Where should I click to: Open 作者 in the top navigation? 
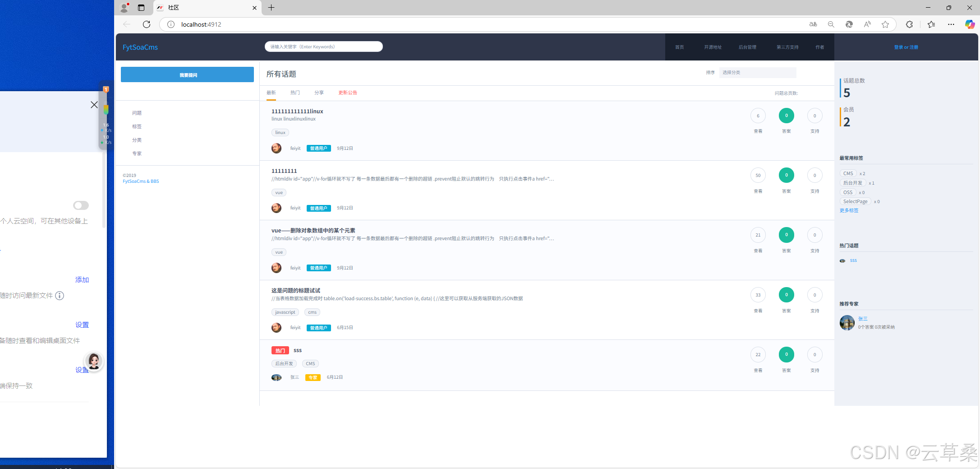(820, 47)
